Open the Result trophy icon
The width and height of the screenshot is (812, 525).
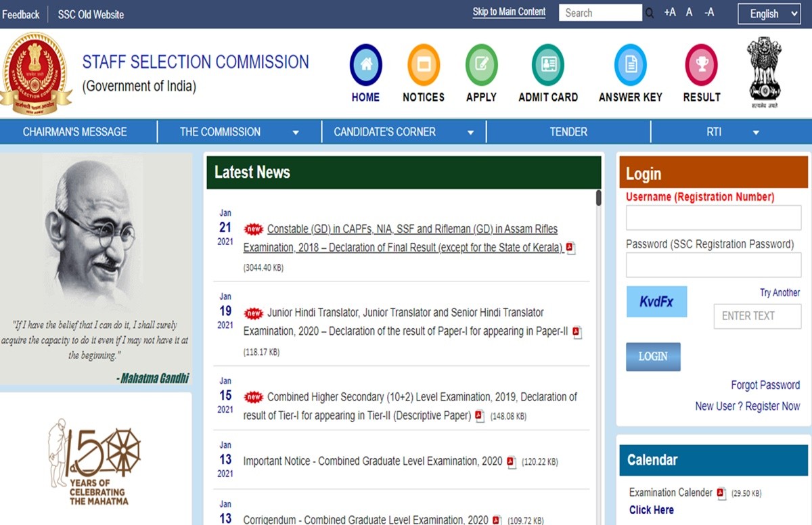[701, 65]
